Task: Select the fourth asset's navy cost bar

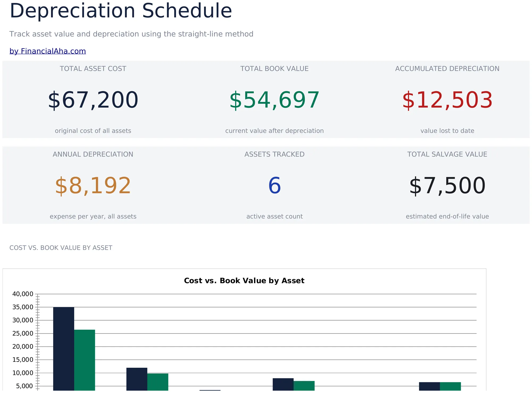Action: [x=283, y=384]
